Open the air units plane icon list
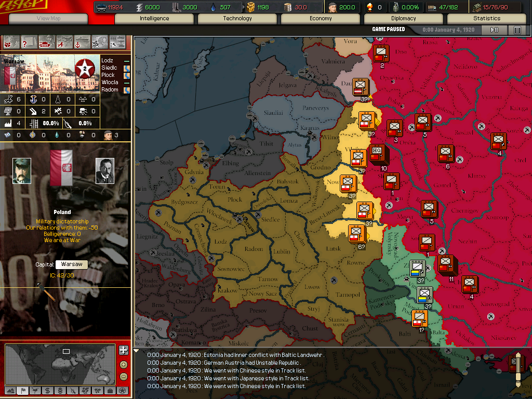This screenshot has width=532, height=399. (x=64, y=42)
